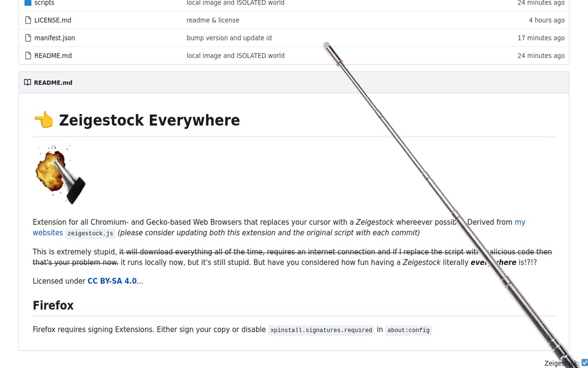The width and height of the screenshot is (588, 368).
Task: Open the manifest.json file
Action: 55,38
